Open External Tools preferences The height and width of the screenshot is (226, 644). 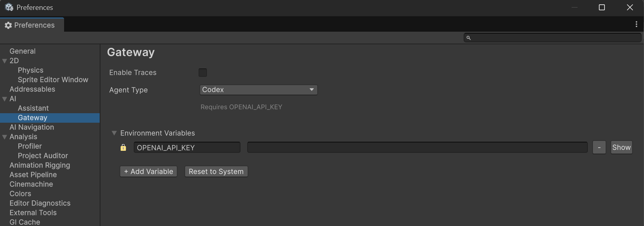pos(33,213)
